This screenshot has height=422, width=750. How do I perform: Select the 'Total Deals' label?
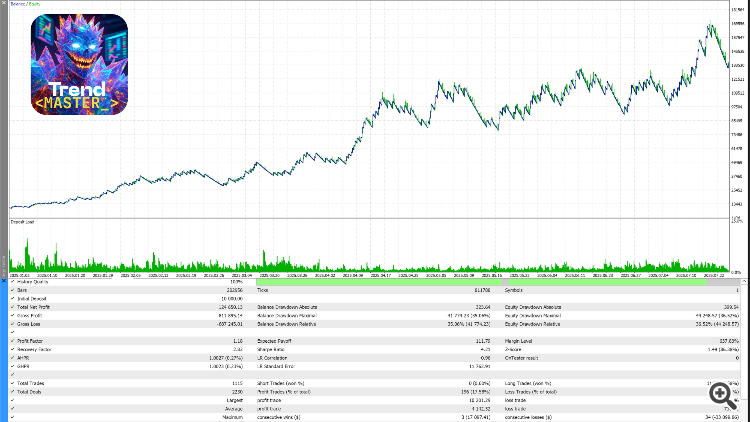[29, 392]
